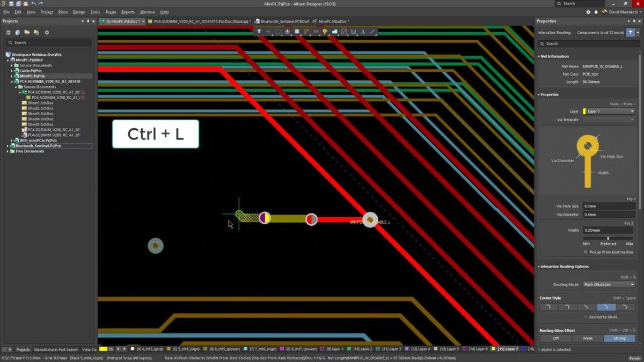Open the Route menu
Screen dimensions: 644x362
111,12
